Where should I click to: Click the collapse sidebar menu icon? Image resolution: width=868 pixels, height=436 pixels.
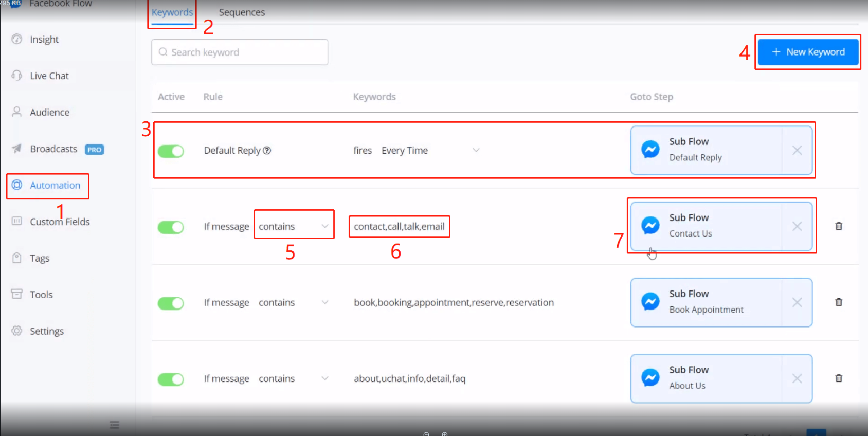pyautogui.click(x=114, y=425)
